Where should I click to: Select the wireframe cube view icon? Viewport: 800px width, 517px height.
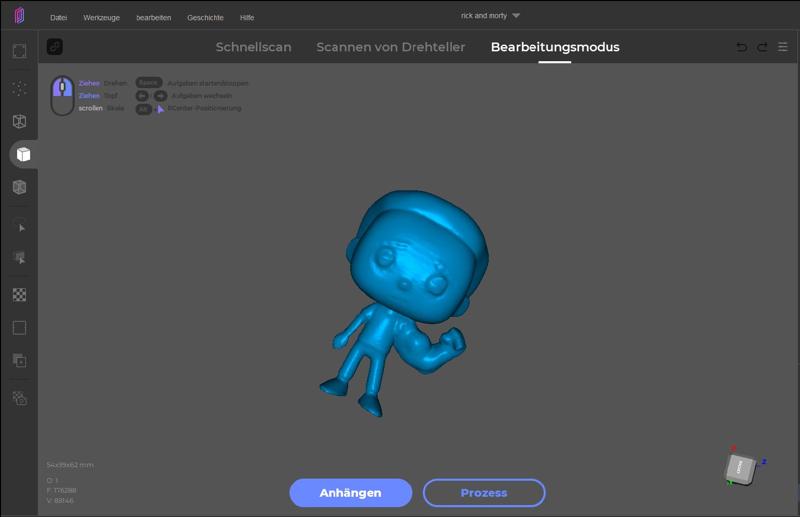[19, 121]
